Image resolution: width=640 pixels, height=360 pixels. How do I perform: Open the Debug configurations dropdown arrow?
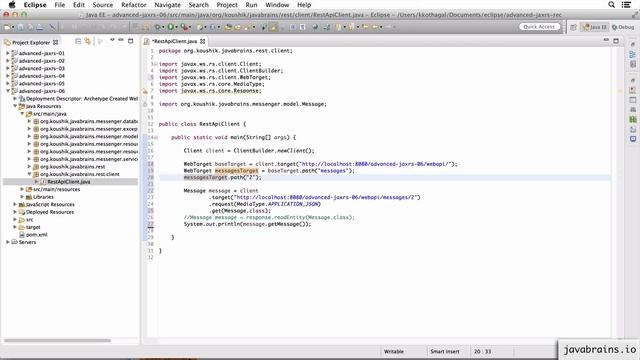point(163,28)
